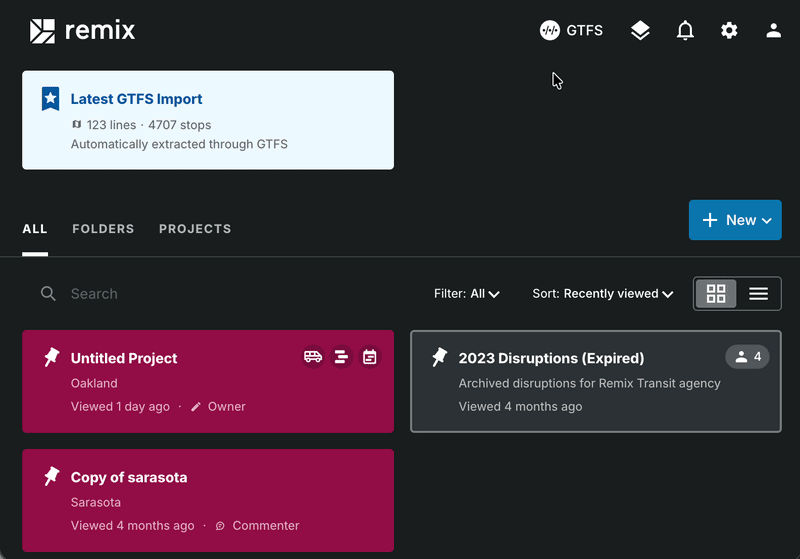Click the star bookmark icon on GTFS Import

coord(51,99)
